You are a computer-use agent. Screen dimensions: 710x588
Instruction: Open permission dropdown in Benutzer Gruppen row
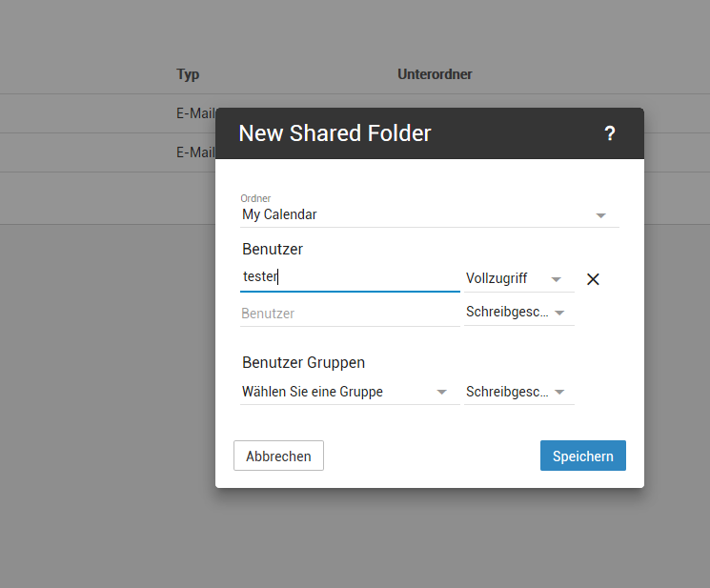(x=559, y=393)
